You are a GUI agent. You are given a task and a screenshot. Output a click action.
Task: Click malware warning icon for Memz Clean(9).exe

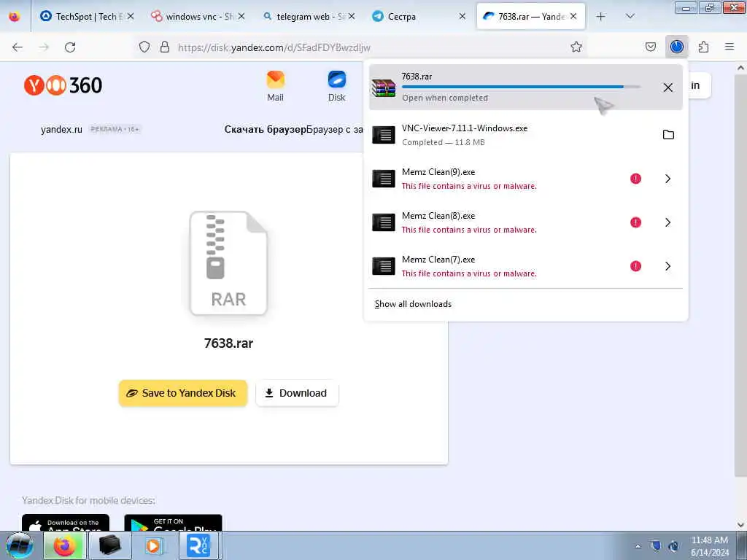[635, 179]
